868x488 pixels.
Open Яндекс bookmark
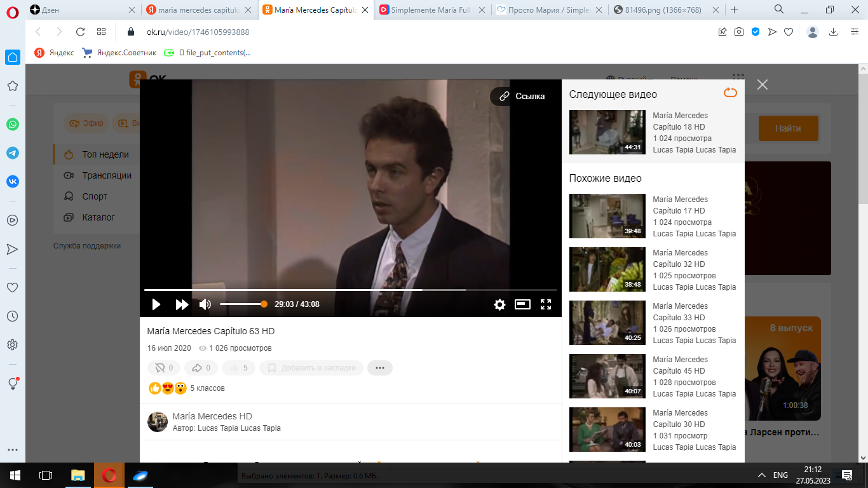55,53
